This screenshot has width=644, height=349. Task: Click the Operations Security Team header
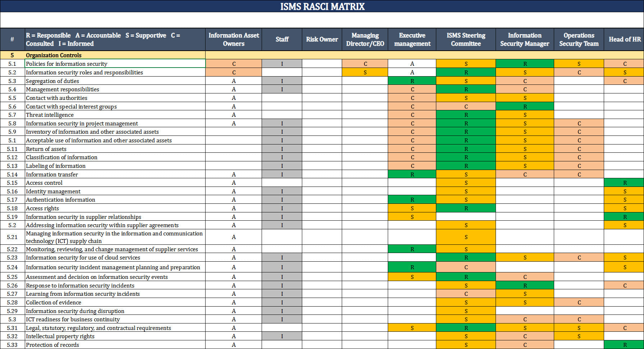point(579,40)
